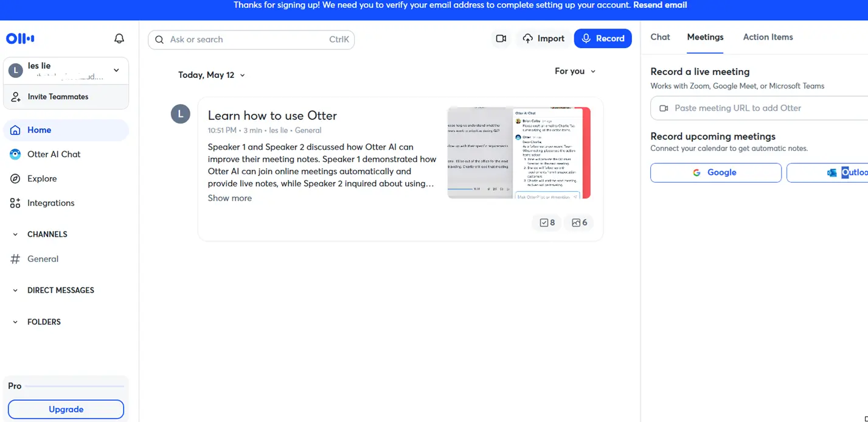Click the Resend email link

click(x=660, y=5)
